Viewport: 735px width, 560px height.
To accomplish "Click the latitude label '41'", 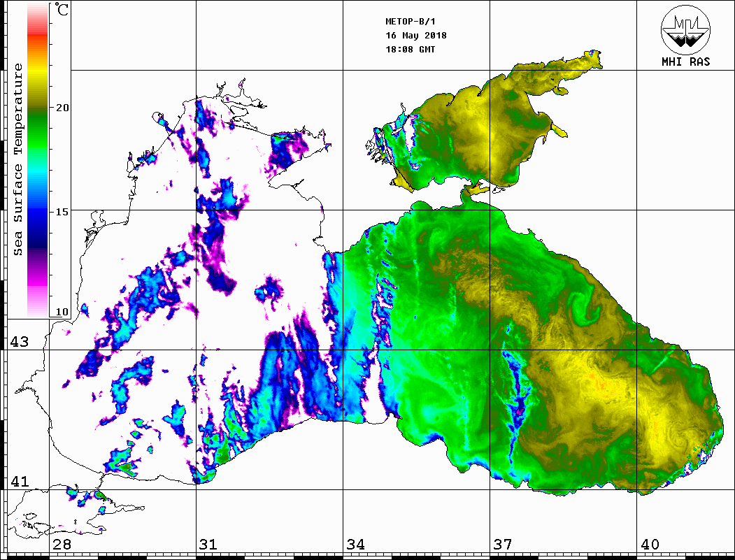I will [x=20, y=481].
